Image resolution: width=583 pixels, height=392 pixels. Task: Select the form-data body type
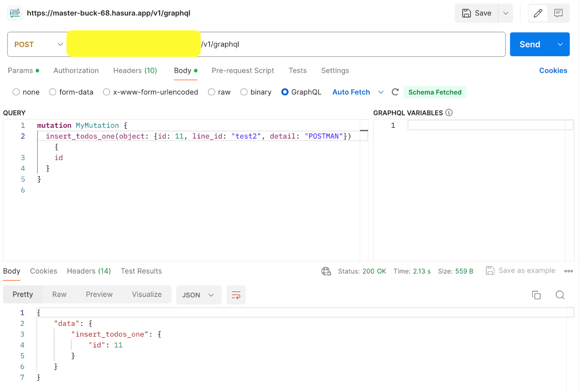point(53,92)
